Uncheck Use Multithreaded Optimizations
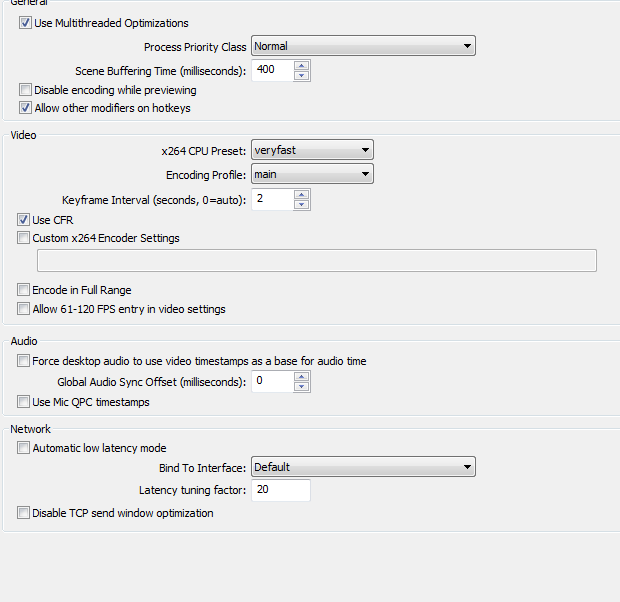The height and width of the screenshot is (602, 620). pyautogui.click(x=25, y=23)
